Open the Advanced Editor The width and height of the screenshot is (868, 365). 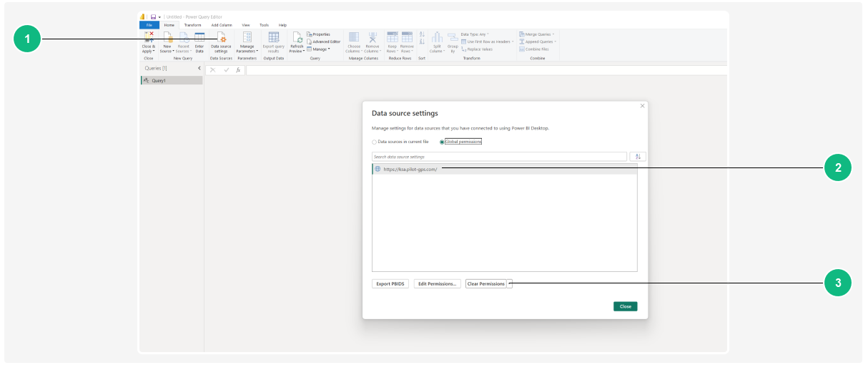click(323, 42)
